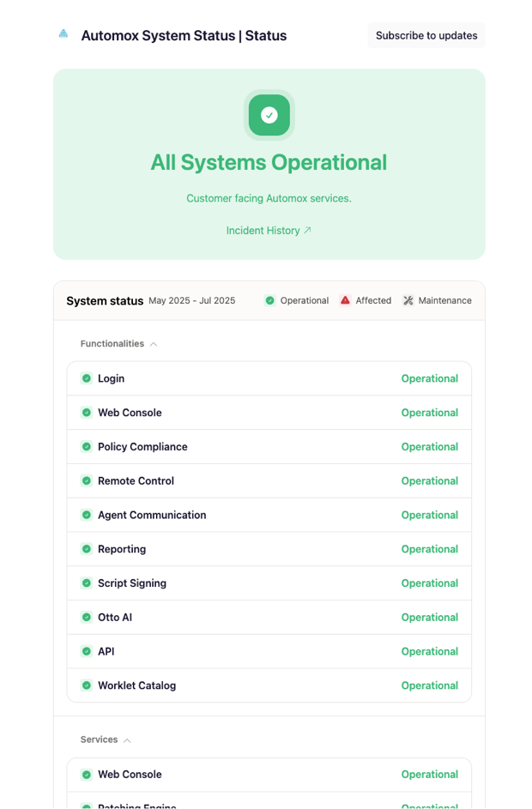Click the Operational legend green check icon

click(269, 300)
